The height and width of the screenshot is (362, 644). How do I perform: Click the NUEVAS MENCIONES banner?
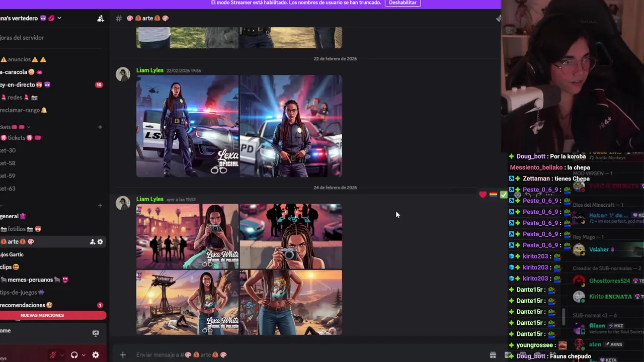(x=53, y=315)
